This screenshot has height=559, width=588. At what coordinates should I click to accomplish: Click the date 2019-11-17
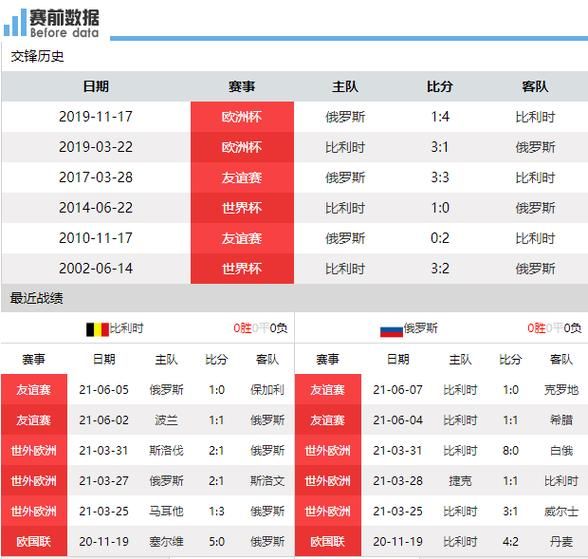click(96, 117)
